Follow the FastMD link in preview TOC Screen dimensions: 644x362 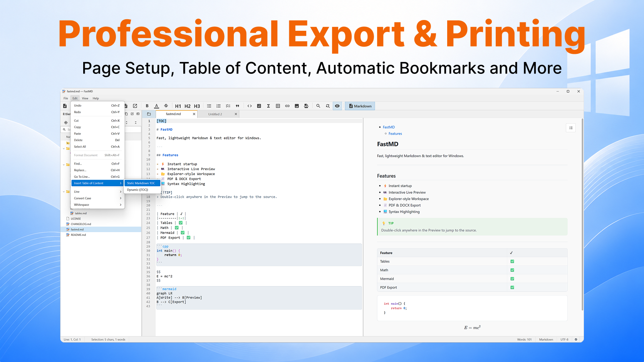click(389, 127)
